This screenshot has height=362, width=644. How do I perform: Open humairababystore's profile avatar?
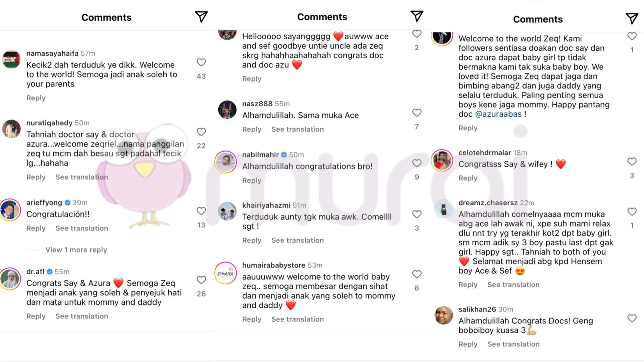point(226,273)
